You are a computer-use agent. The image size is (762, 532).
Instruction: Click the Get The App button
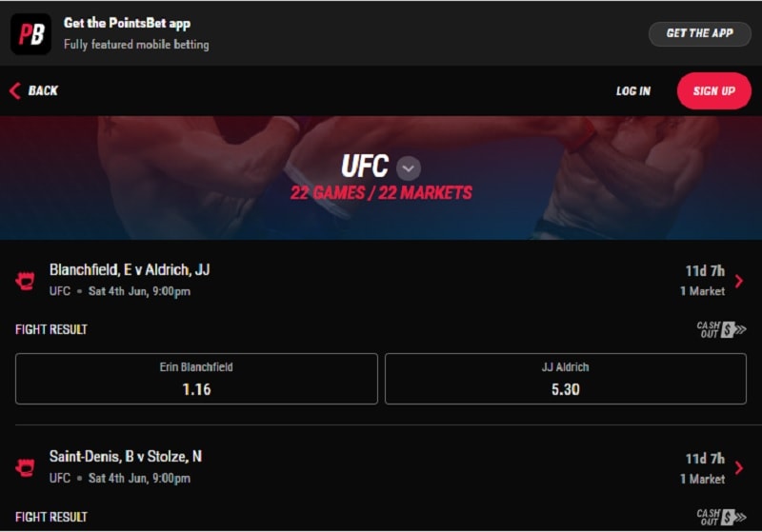click(700, 33)
